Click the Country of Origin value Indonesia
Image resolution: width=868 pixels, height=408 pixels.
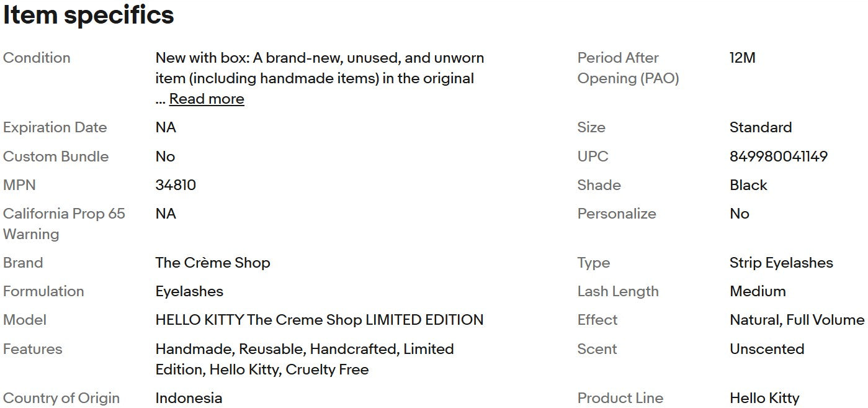pos(189,398)
